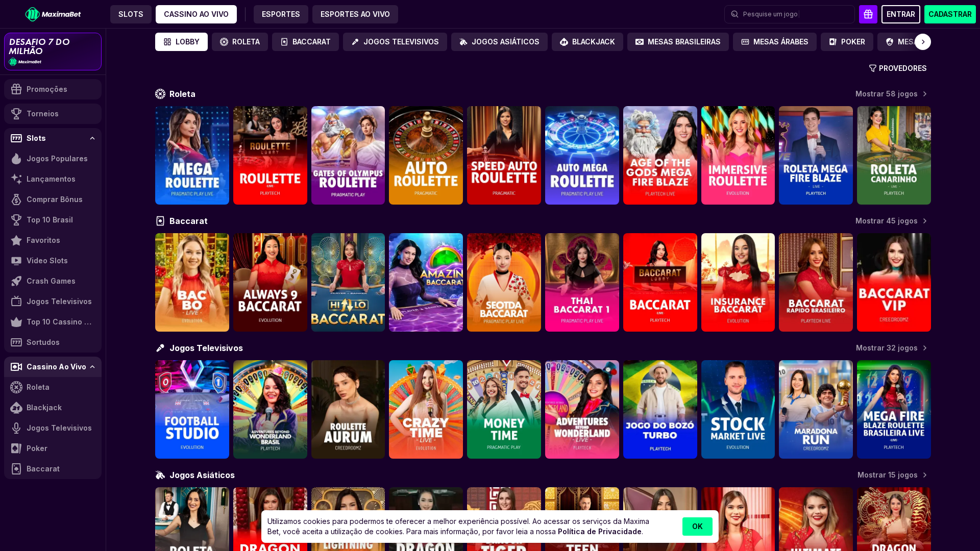The height and width of the screenshot is (551, 980).
Task: Click the Jogos Asiáticos section heading icon
Action: point(160,475)
